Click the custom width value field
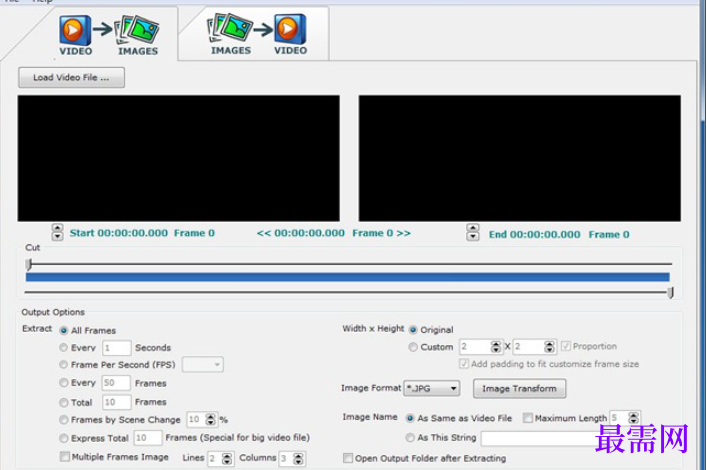707x470 pixels. coord(475,346)
